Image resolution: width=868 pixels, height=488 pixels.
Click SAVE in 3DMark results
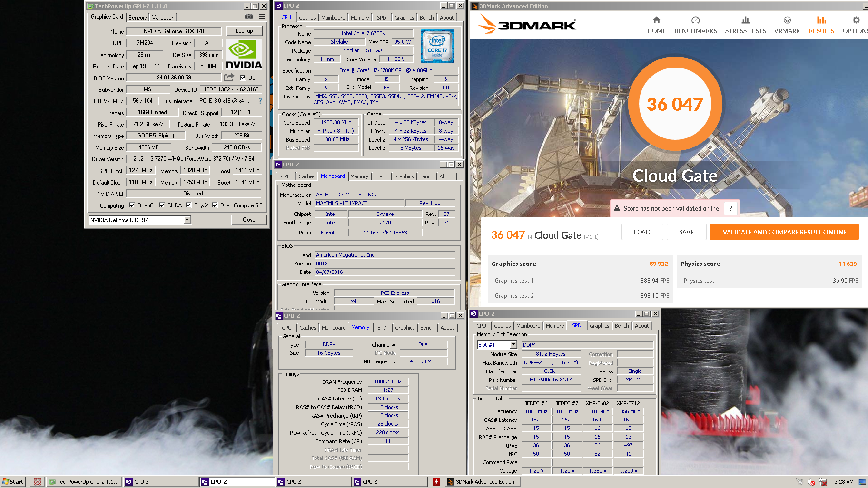tap(686, 232)
